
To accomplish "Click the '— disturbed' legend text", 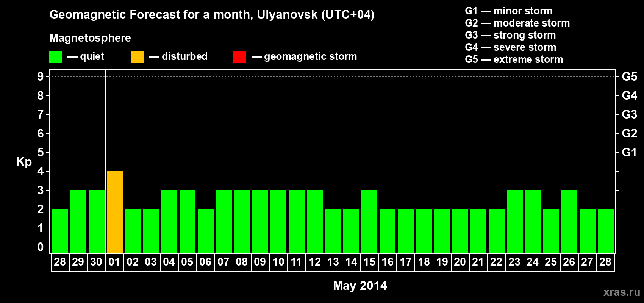I will point(178,56).
